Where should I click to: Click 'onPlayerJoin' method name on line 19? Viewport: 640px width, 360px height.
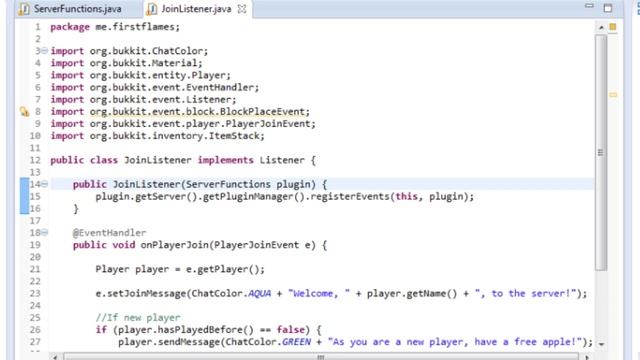[x=174, y=245]
